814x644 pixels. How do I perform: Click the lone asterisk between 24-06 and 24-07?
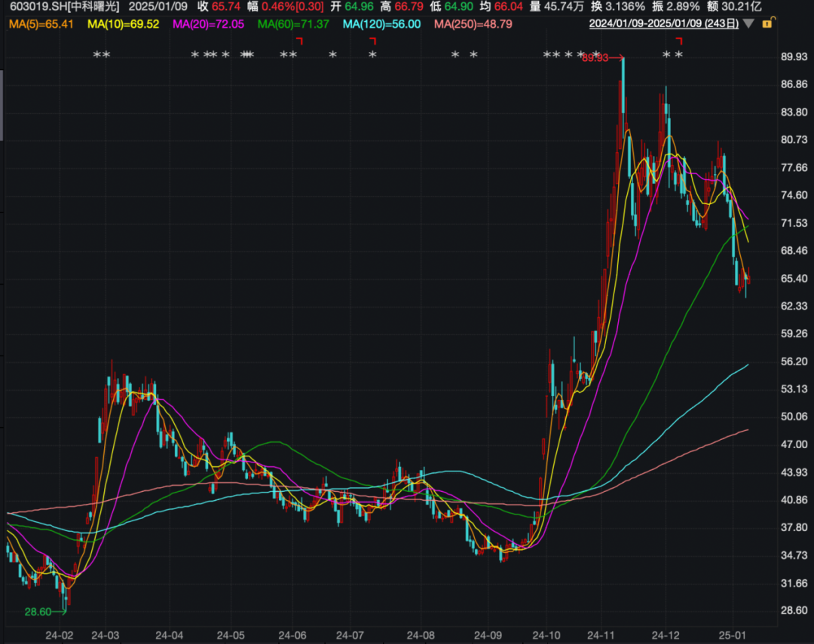(x=332, y=55)
